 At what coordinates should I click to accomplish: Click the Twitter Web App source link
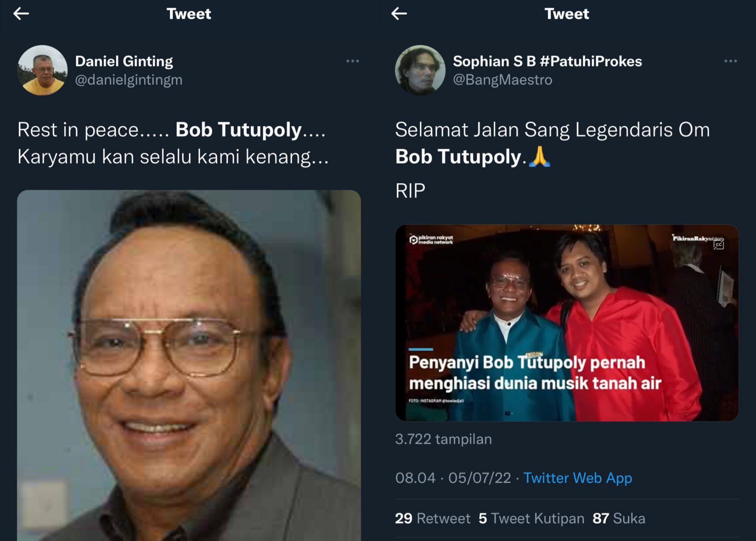[x=578, y=478]
